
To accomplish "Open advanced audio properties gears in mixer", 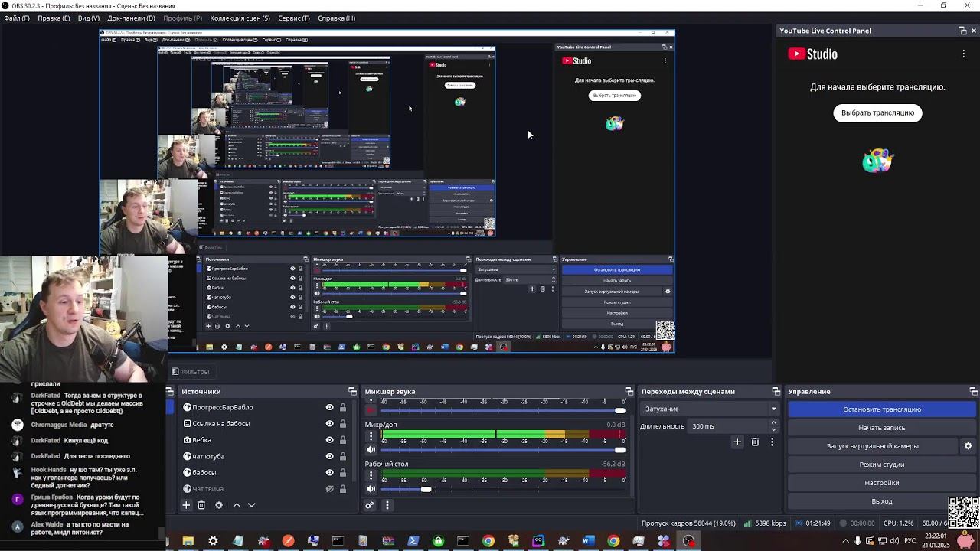I will click(370, 505).
